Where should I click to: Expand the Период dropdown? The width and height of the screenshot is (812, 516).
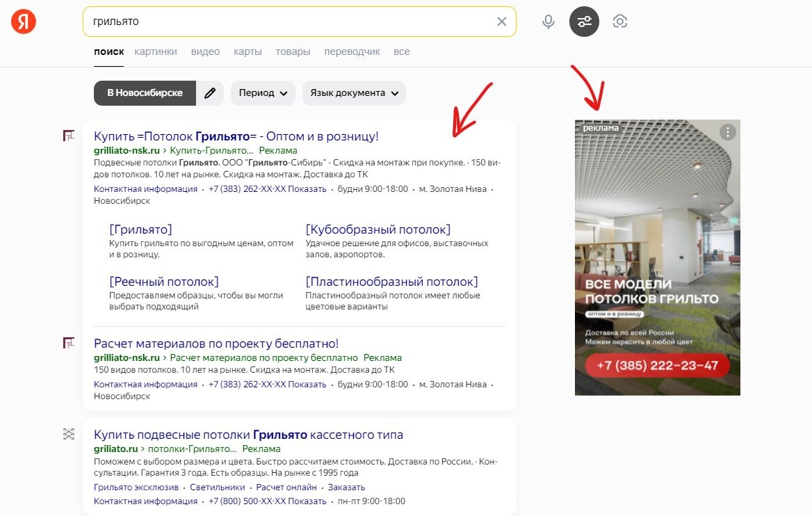263,92
